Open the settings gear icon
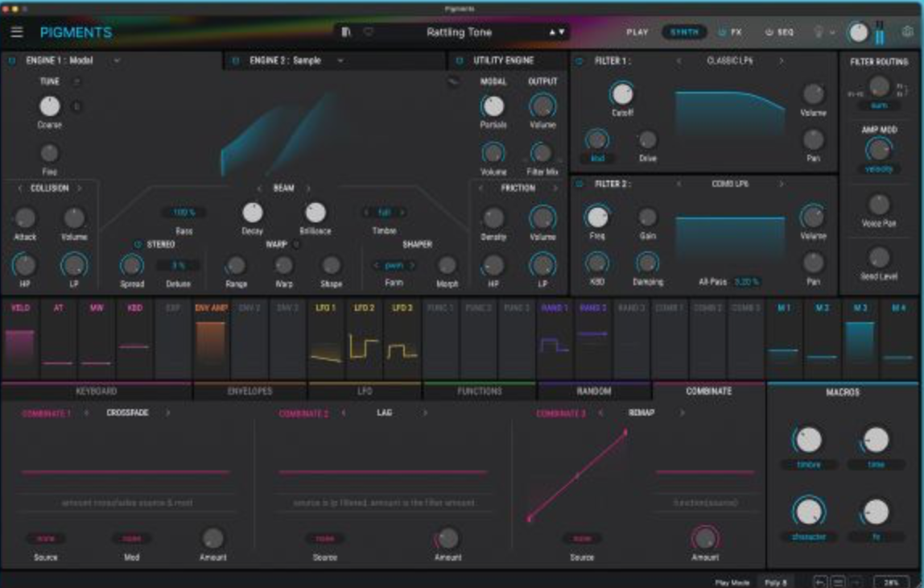The width and height of the screenshot is (924, 588). tap(908, 32)
